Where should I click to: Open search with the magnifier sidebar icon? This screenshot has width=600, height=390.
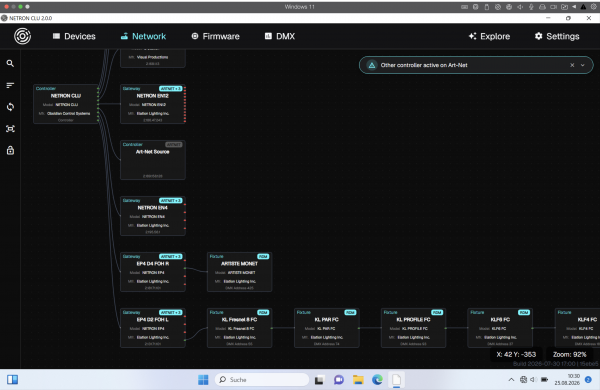pos(10,64)
